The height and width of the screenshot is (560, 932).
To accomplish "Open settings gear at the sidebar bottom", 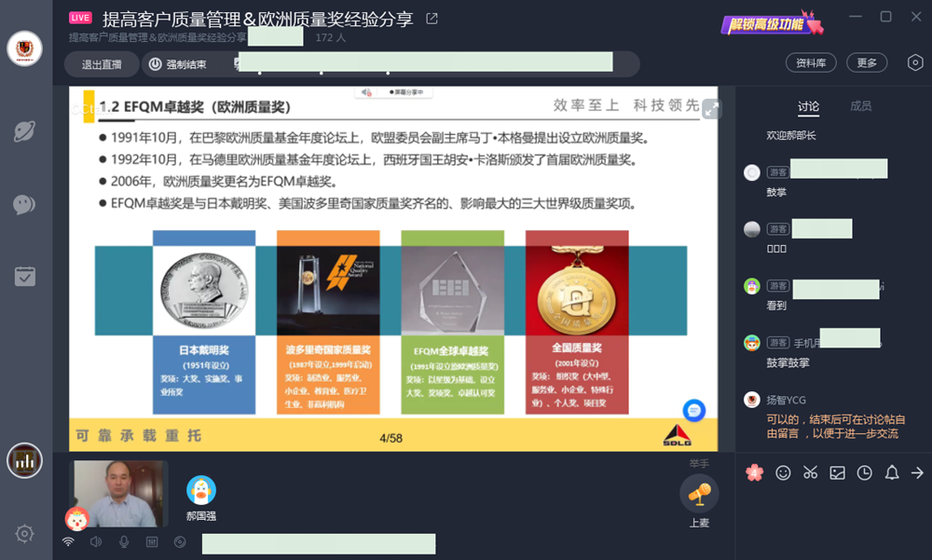I will tap(24, 534).
